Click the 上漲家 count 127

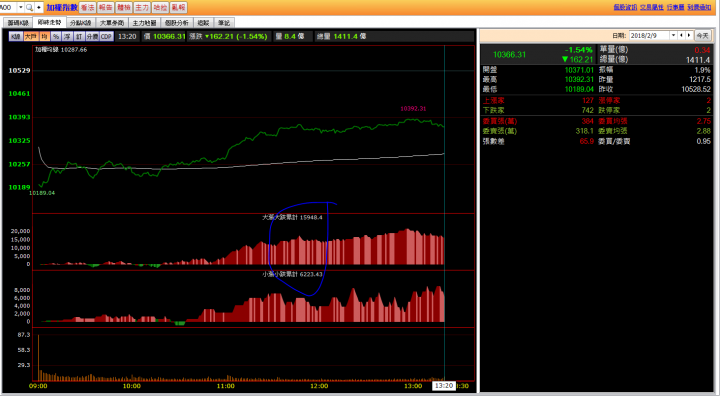coord(588,100)
